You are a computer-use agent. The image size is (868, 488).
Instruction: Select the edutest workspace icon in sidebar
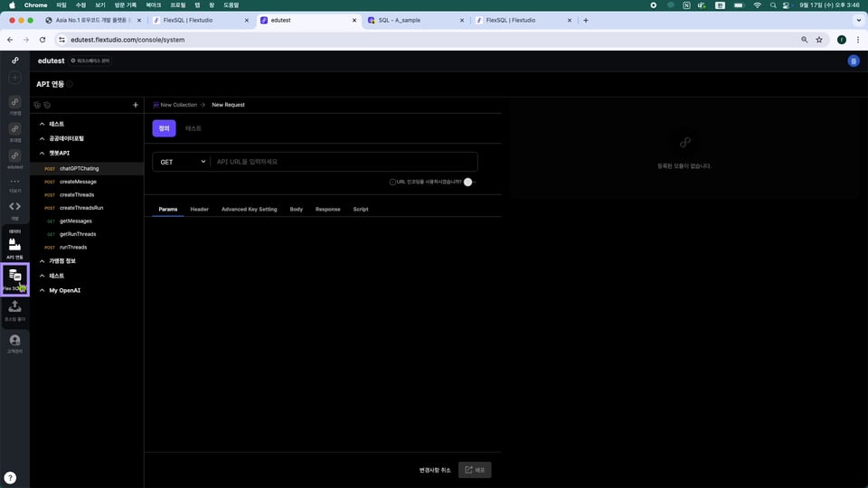point(15,156)
